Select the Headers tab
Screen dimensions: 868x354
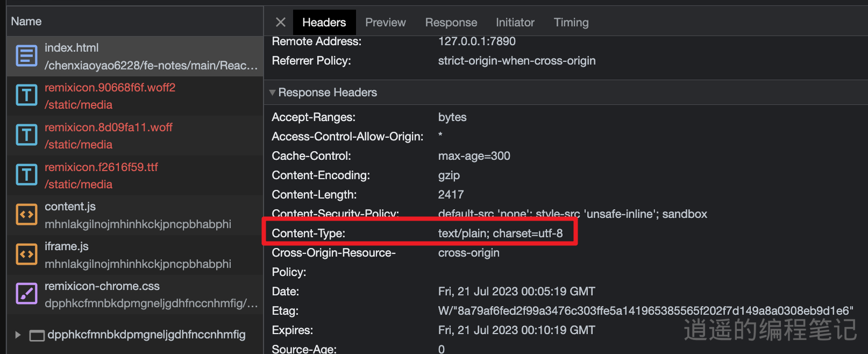tap(324, 23)
